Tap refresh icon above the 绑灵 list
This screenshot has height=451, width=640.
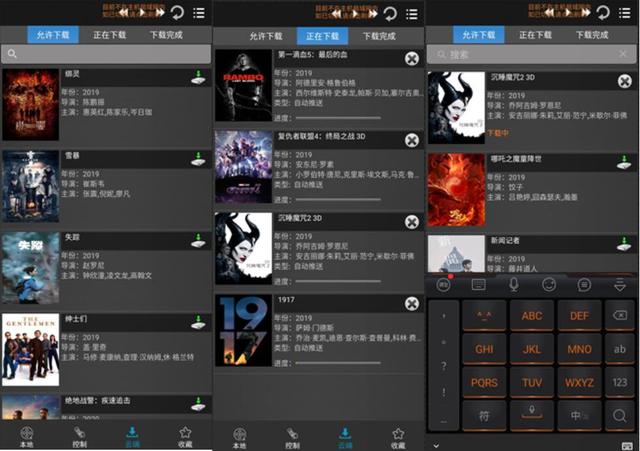click(178, 13)
